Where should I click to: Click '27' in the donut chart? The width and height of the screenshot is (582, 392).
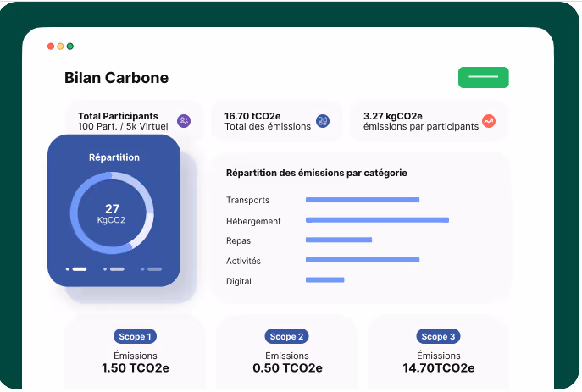(x=112, y=208)
